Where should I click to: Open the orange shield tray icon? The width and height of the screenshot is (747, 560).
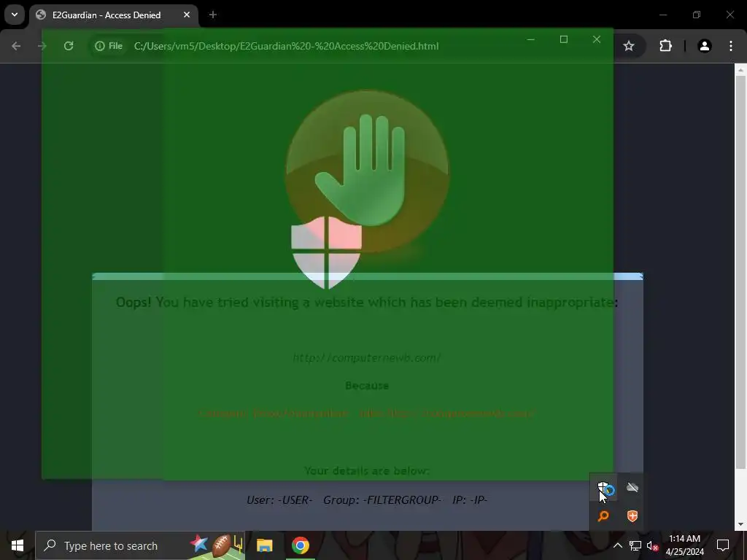[x=632, y=516]
